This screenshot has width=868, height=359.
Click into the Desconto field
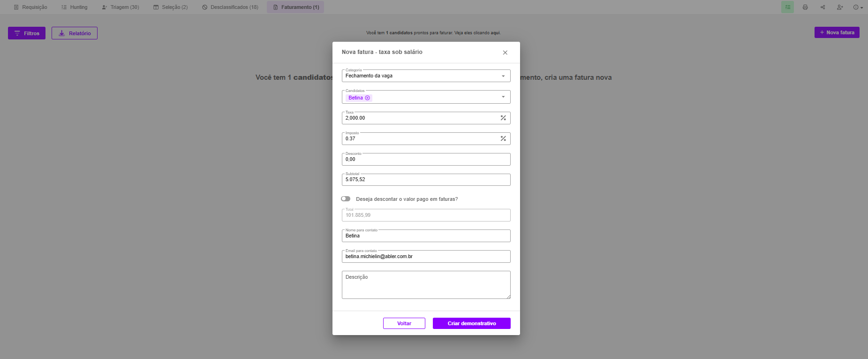point(426,159)
